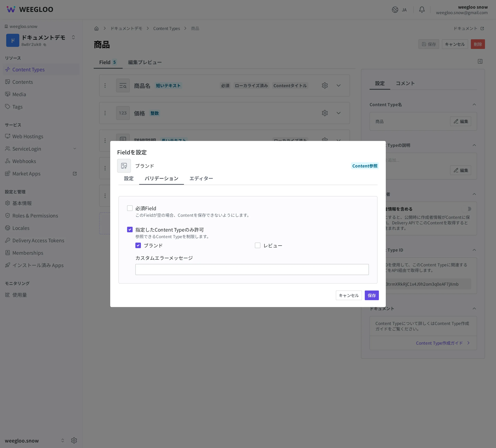Open Content Types in sidebar
This screenshot has height=448, width=496.
click(x=41, y=70)
